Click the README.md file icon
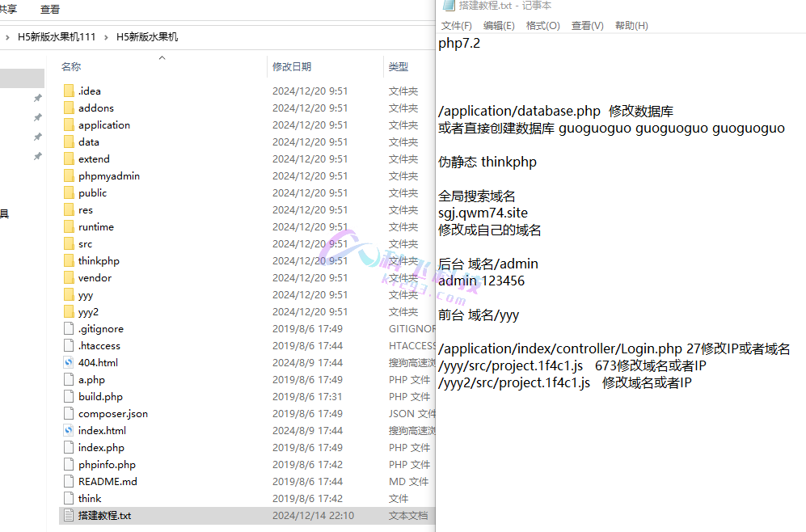806x532 pixels. coord(69,481)
